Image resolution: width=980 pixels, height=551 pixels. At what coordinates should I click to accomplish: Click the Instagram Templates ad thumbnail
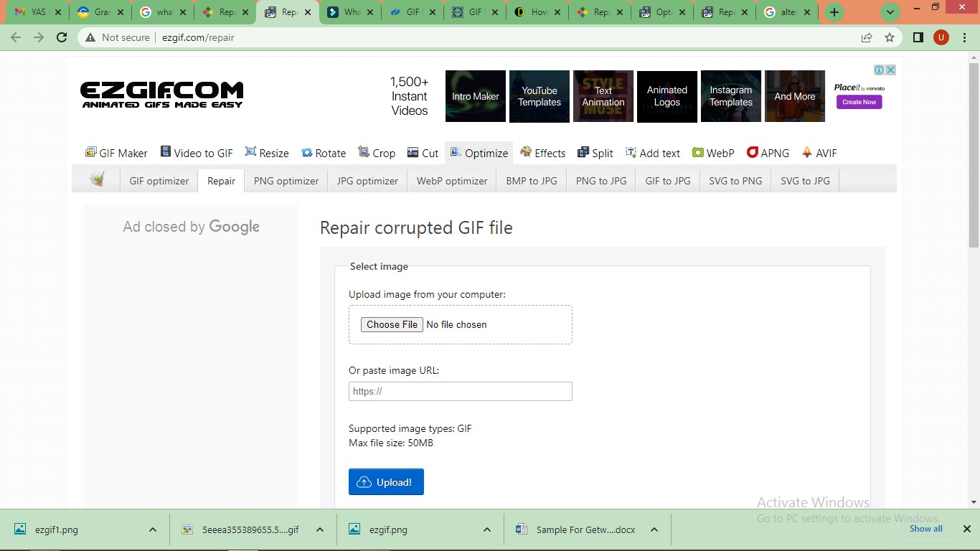click(731, 96)
